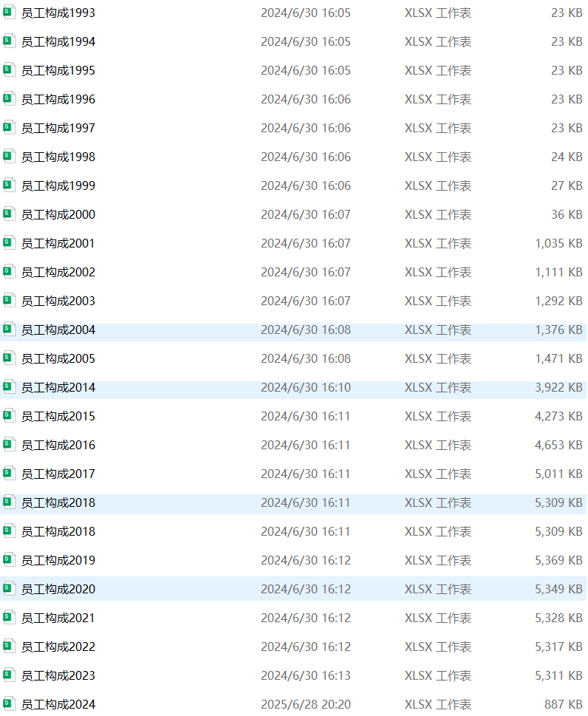Click the XLSX icon for 员工构成1999
This screenshot has width=588, height=716.
(x=9, y=185)
